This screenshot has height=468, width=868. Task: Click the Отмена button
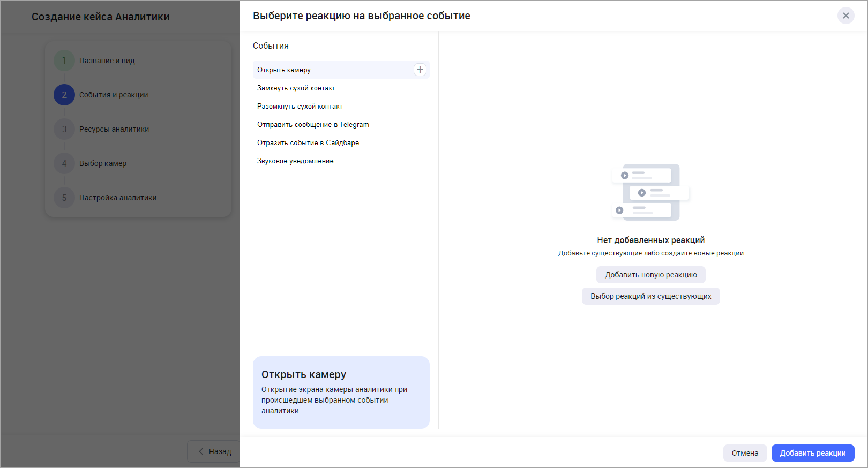pyautogui.click(x=745, y=453)
